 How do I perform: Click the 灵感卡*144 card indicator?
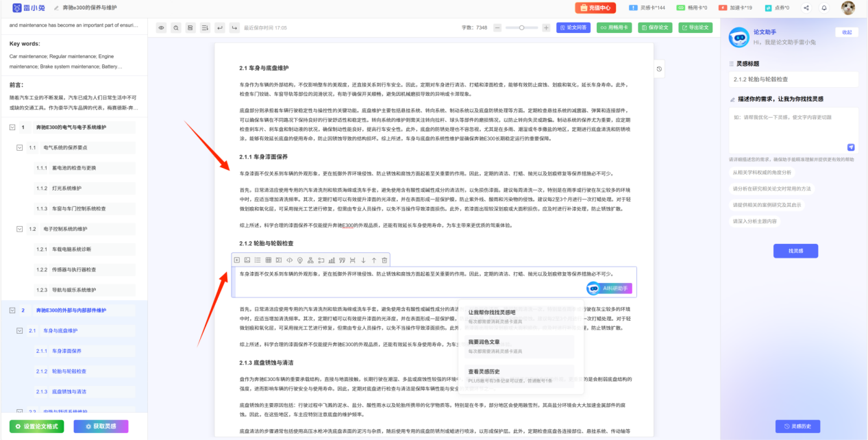pyautogui.click(x=647, y=8)
